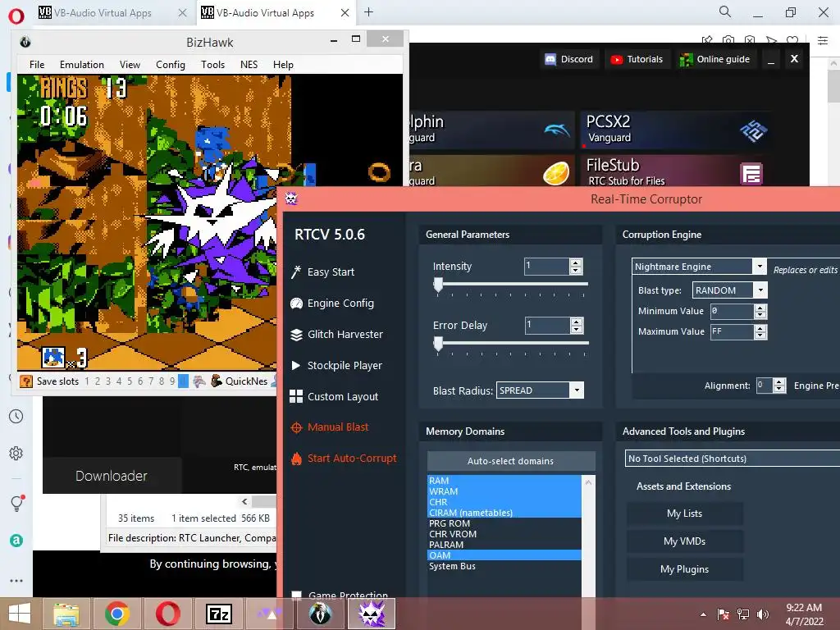This screenshot has width=840, height=630.
Task: Select the PCSX2 Vanguard tile
Action: [676, 130]
